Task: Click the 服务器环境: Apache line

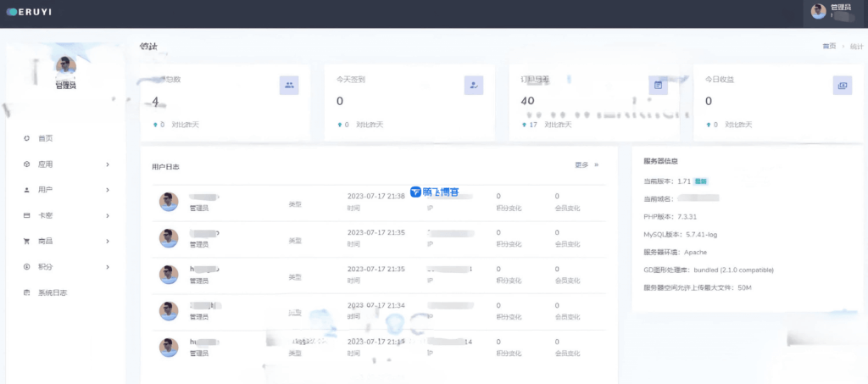Action: pos(675,253)
